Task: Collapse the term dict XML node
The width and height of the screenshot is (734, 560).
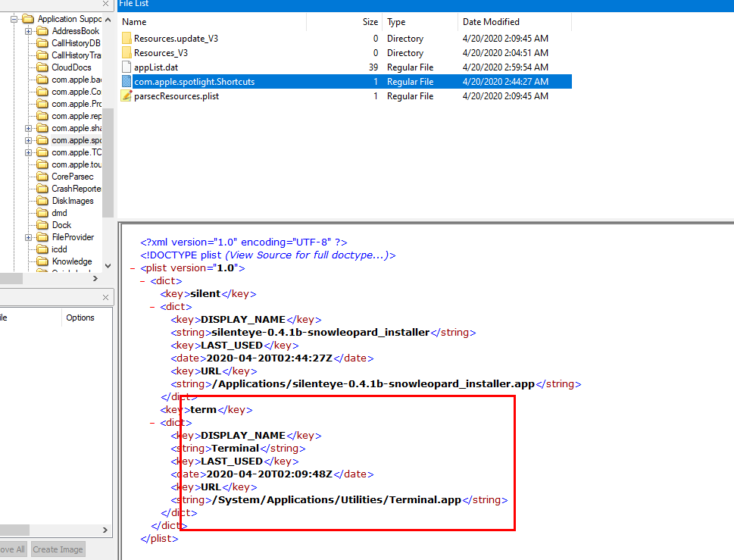Action: (154, 423)
